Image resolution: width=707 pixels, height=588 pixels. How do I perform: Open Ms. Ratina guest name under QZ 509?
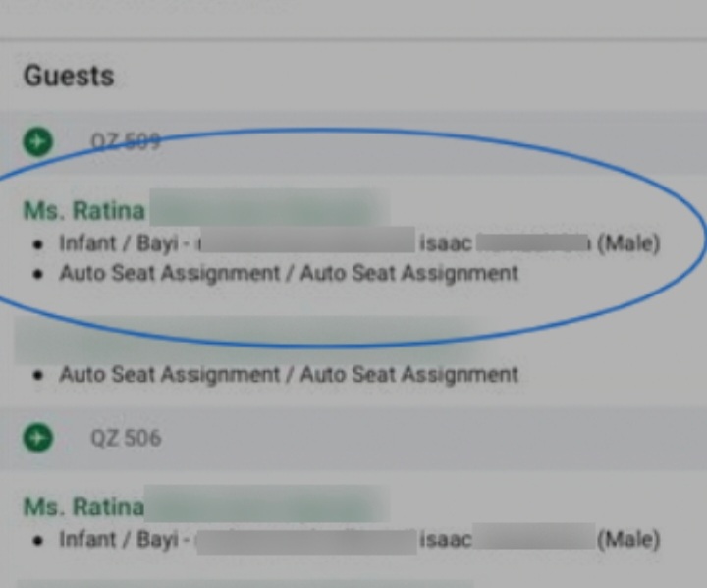click(83, 210)
